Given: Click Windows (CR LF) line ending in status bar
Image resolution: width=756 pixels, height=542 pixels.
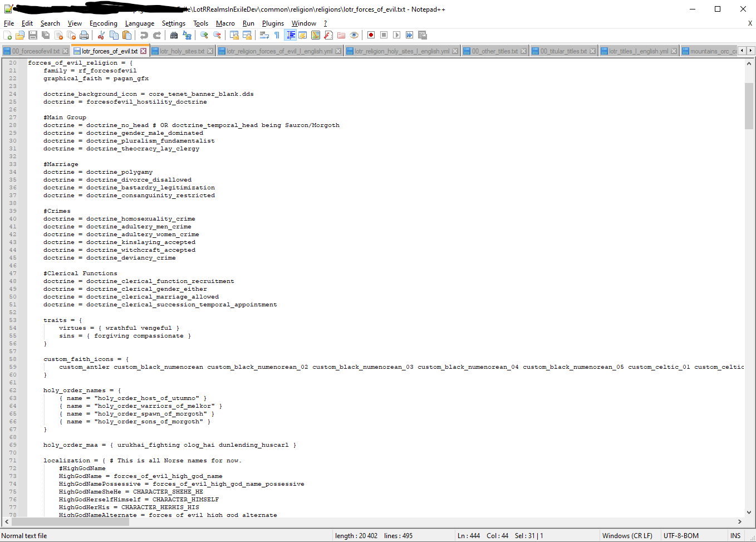Looking at the screenshot, I should (x=627, y=536).
